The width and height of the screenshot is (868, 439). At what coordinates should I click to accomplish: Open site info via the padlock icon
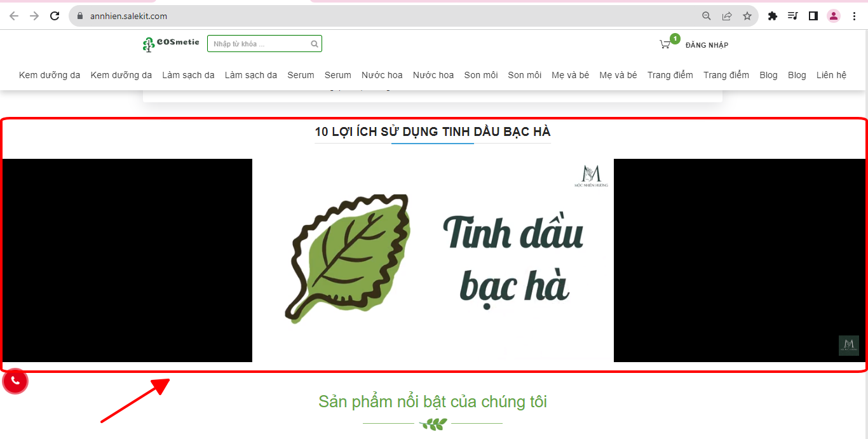tap(80, 16)
